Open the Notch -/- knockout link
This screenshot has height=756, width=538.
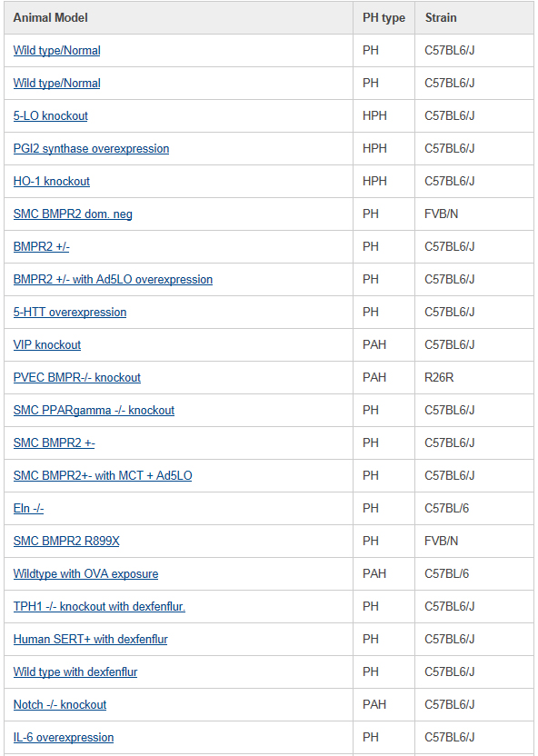[60, 705]
